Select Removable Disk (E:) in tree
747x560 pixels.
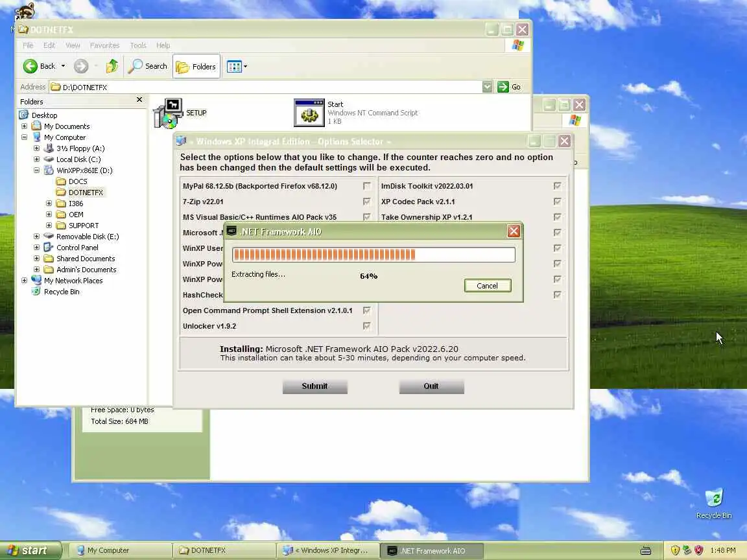click(x=88, y=236)
